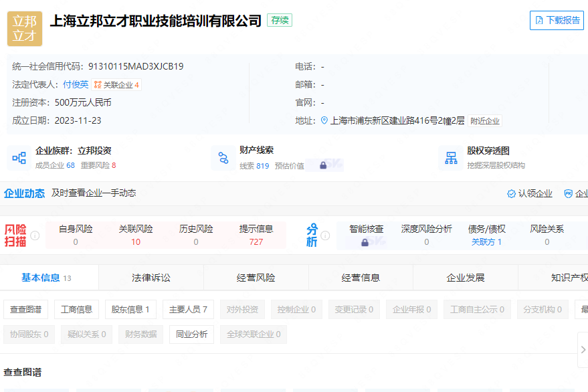Click the 财务数据 sub-tab
This screenshot has height=392, width=588.
tap(141, 334)
